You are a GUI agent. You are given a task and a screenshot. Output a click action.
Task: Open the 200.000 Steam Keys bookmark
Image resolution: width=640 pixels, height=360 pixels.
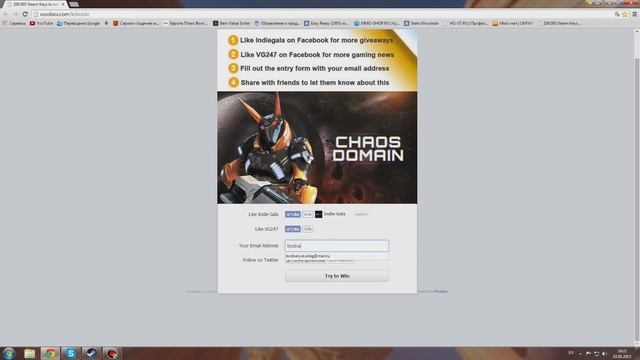coord(559,23)
